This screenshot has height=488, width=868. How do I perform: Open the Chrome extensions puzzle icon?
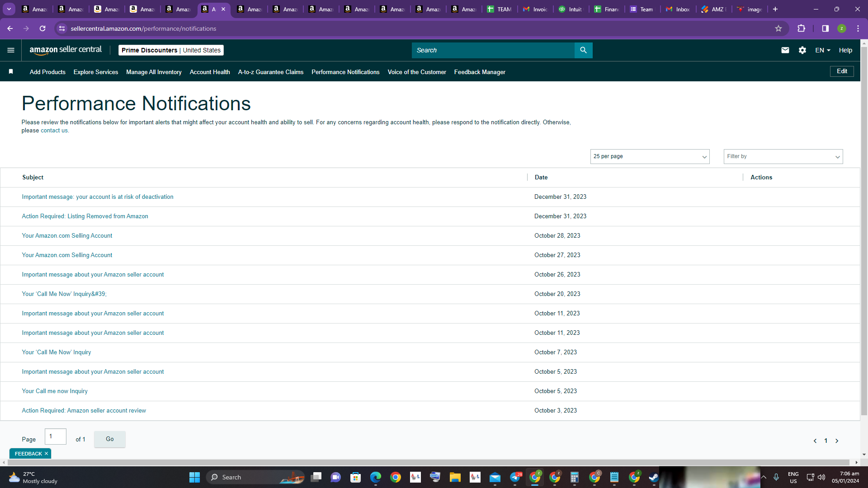tap(801, 28)
